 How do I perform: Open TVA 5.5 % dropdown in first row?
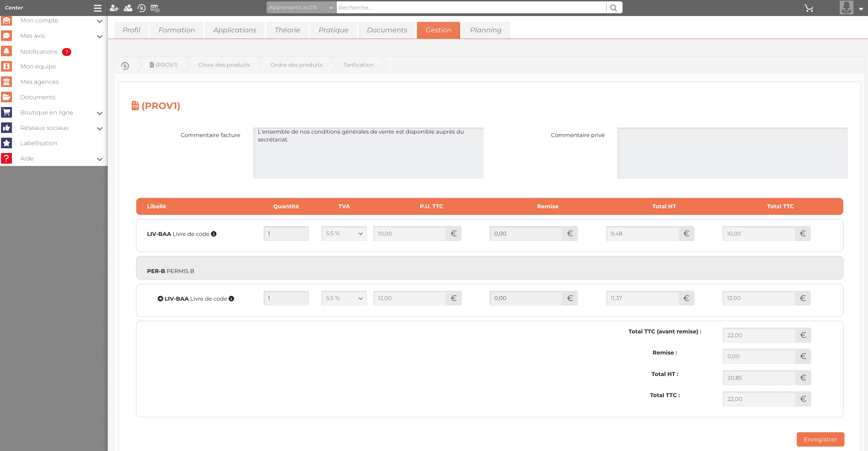pos(344,234)
